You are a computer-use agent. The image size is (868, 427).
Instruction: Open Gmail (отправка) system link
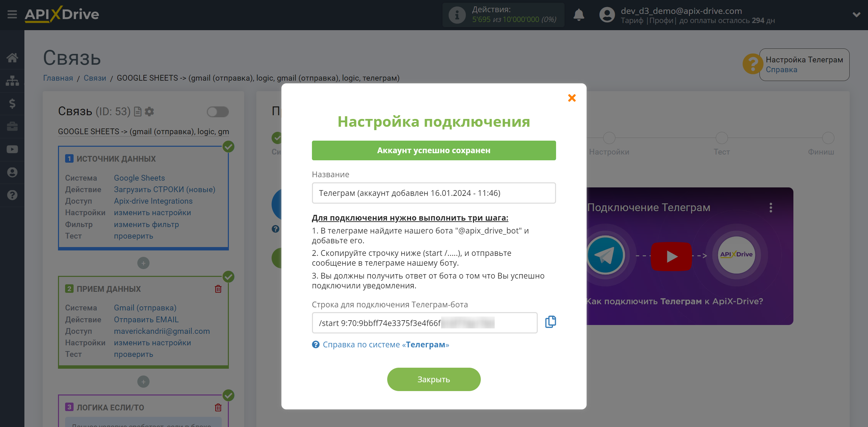pos(145,308)
